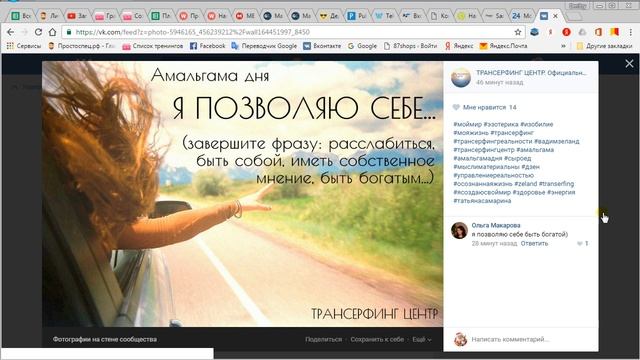Click the browser Forward arrow

(24, 32)
